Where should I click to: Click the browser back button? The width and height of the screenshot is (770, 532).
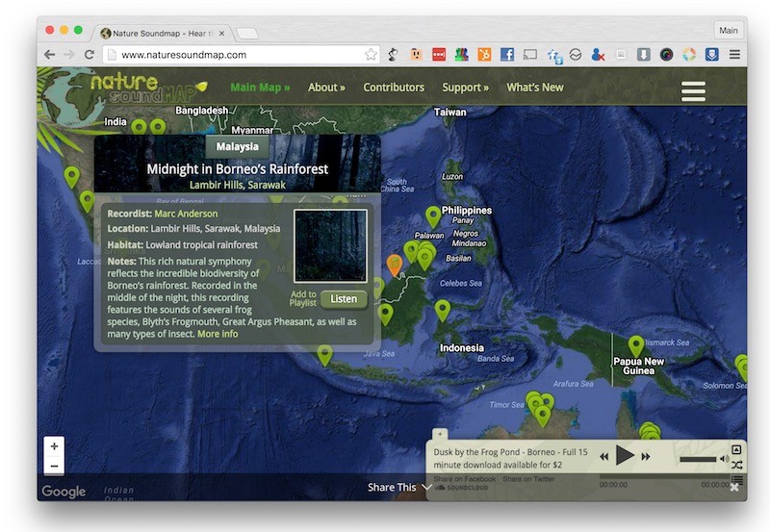tap(49, 55)
